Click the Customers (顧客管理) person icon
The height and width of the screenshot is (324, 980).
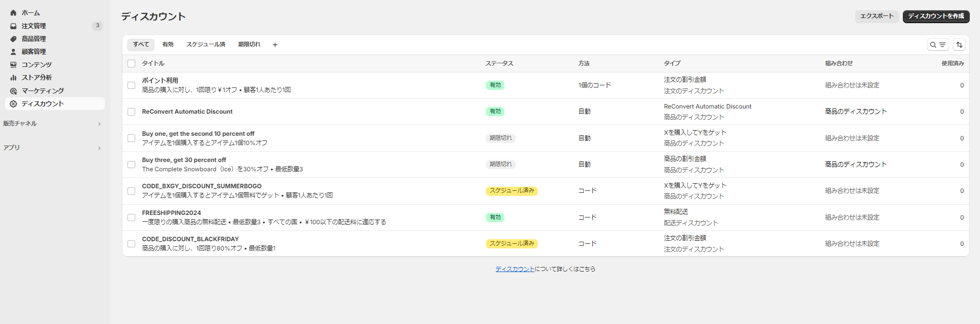tap(13, 51)
